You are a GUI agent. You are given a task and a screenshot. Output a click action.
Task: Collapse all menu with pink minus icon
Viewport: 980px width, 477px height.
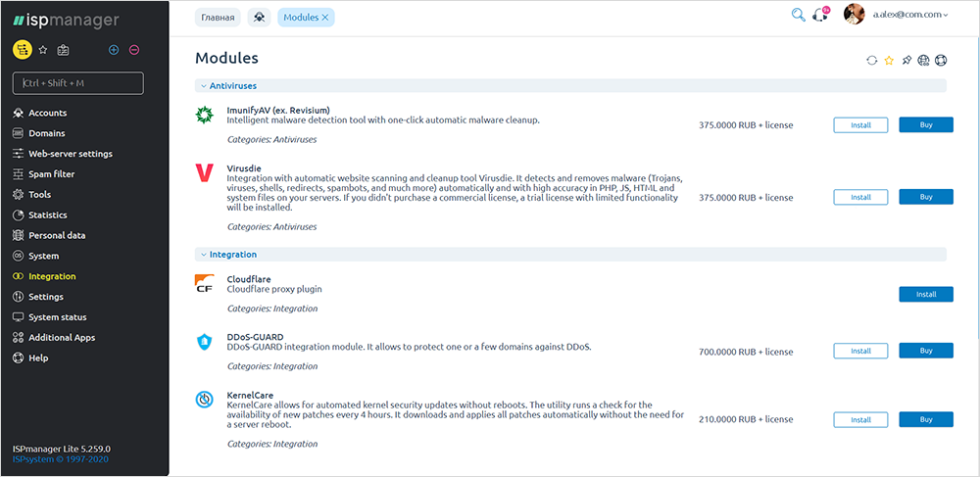pos(133,50)
